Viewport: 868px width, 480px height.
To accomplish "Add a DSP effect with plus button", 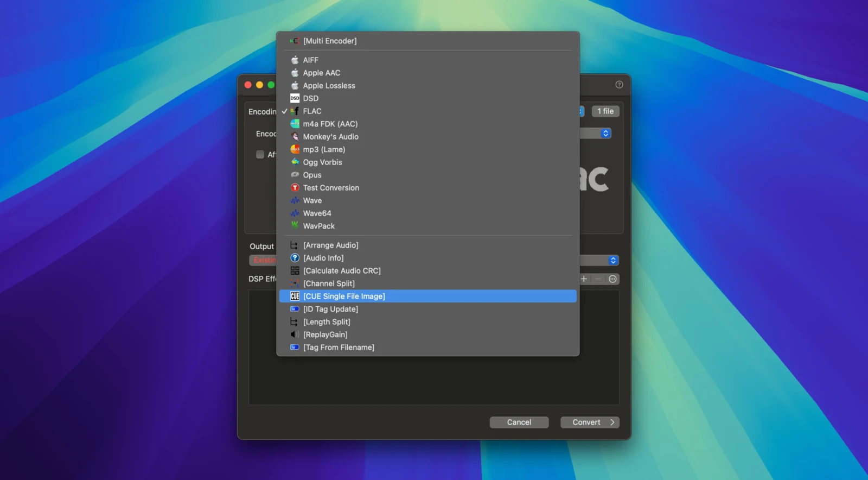I will 584,279.
